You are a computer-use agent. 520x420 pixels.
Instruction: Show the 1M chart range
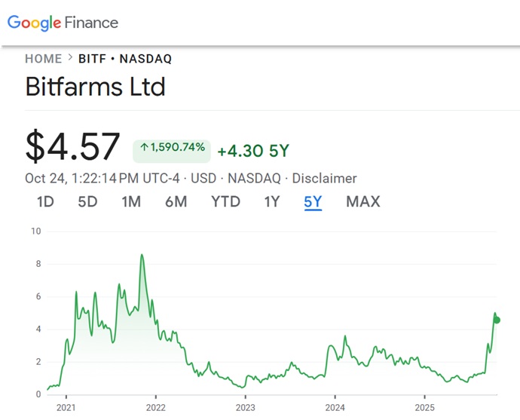[131, 201]
